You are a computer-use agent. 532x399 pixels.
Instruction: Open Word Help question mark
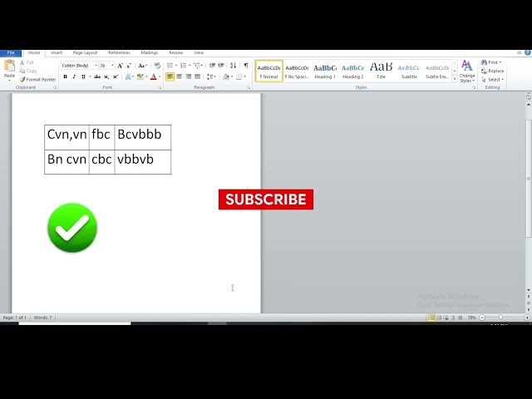tap(528, 52)
